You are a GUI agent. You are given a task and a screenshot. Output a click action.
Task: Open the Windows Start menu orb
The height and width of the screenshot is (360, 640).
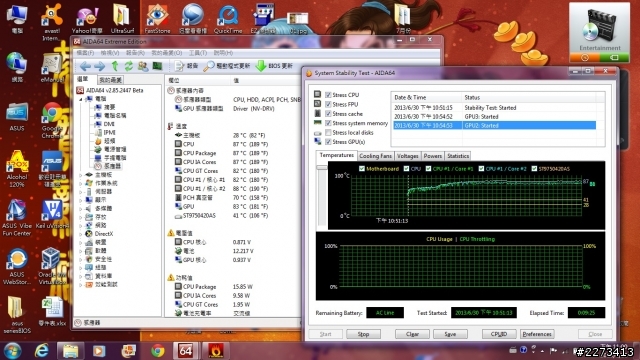12,351
